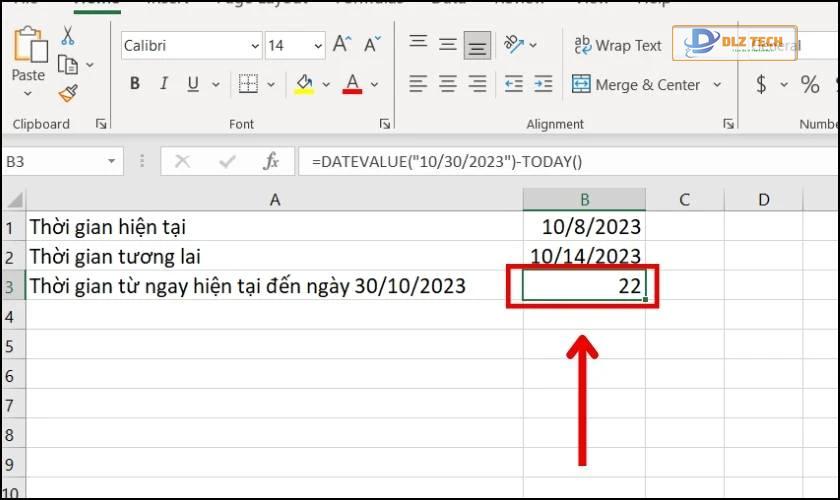Click Decrease Indent icon
This screenshot has height=500, width=840.
click(x=514, y=84)
